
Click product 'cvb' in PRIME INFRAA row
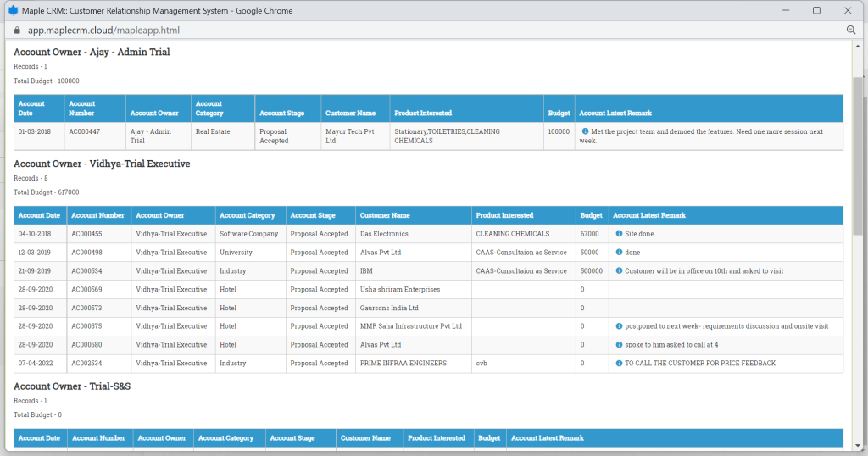pos(481,363)
